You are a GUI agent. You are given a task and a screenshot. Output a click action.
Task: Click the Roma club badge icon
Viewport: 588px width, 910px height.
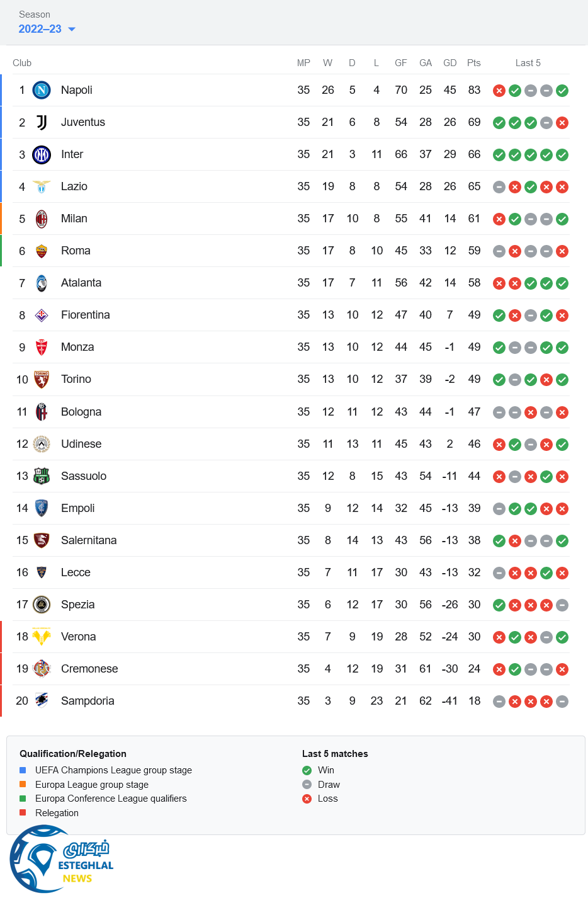tap(42, 251)
